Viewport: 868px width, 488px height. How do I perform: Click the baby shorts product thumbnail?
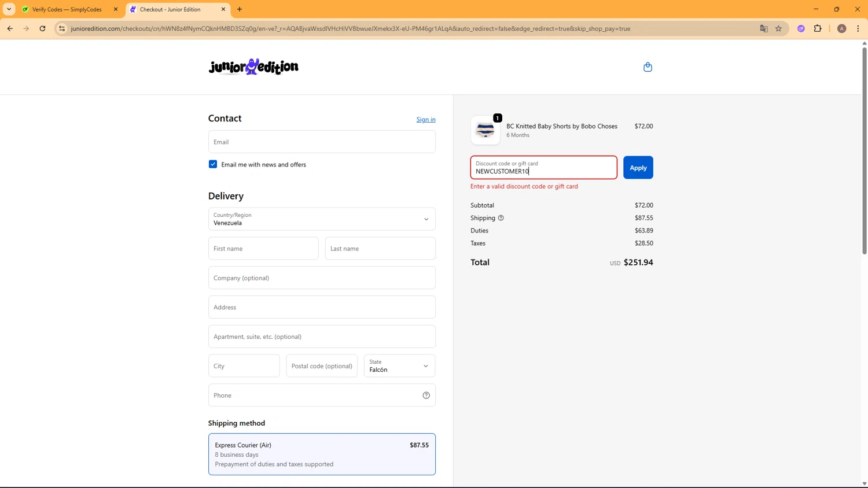coord(486,130)
